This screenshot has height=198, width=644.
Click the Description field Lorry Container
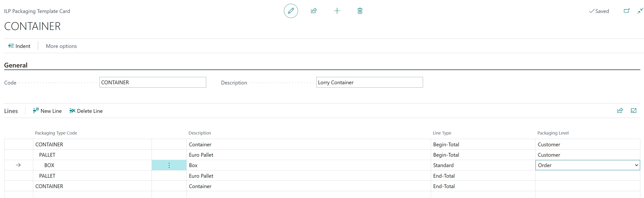369,82
